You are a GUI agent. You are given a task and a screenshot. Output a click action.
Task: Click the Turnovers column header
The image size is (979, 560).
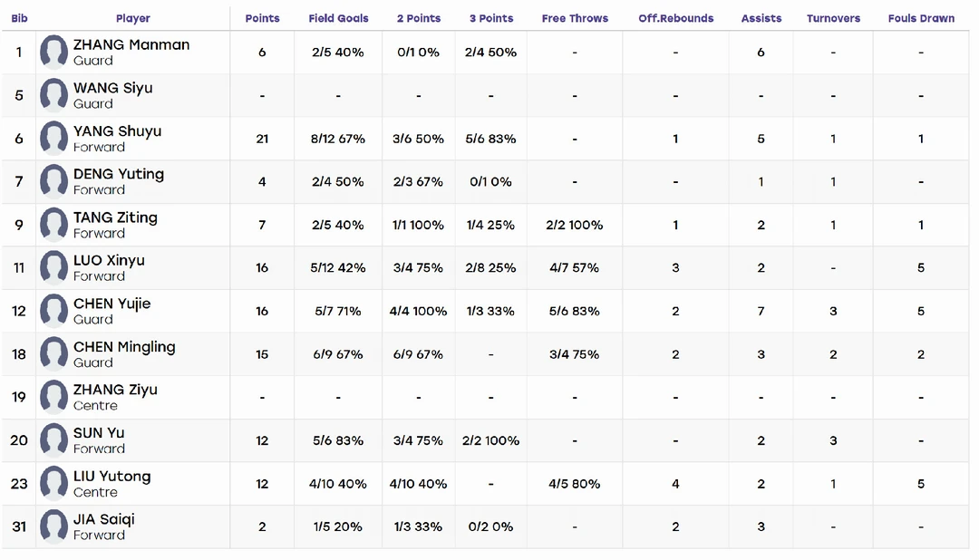(x=833, y=18)
